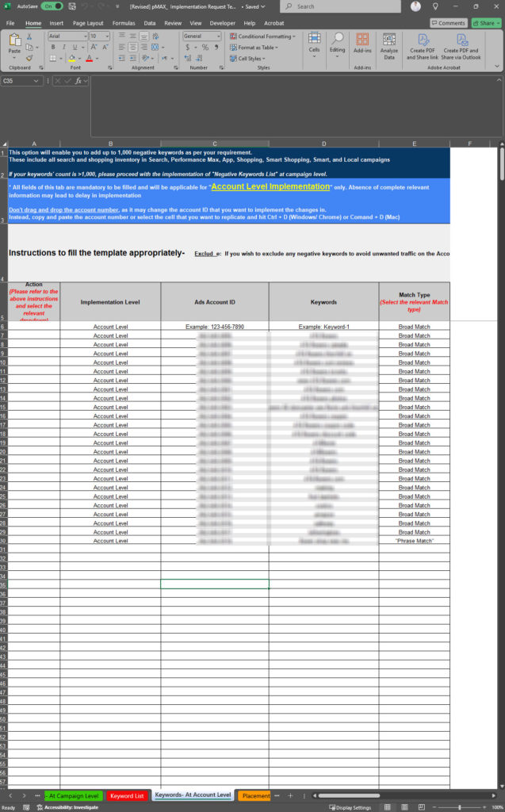Image resolution: width=505 pixels, height=812 pixels.
Task: Click the green Share button
Action: [486, 23]
